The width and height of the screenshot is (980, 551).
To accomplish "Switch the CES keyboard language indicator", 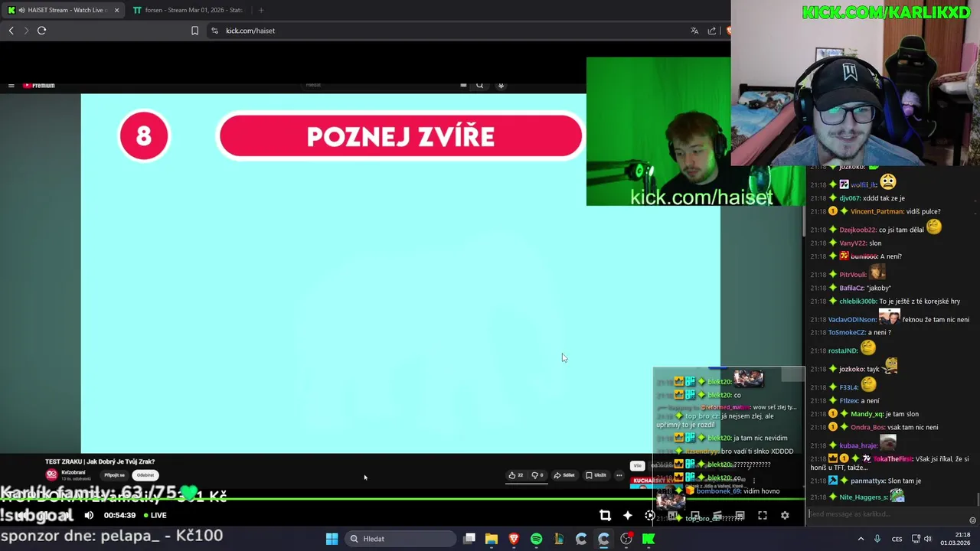I will click(897, 539).
